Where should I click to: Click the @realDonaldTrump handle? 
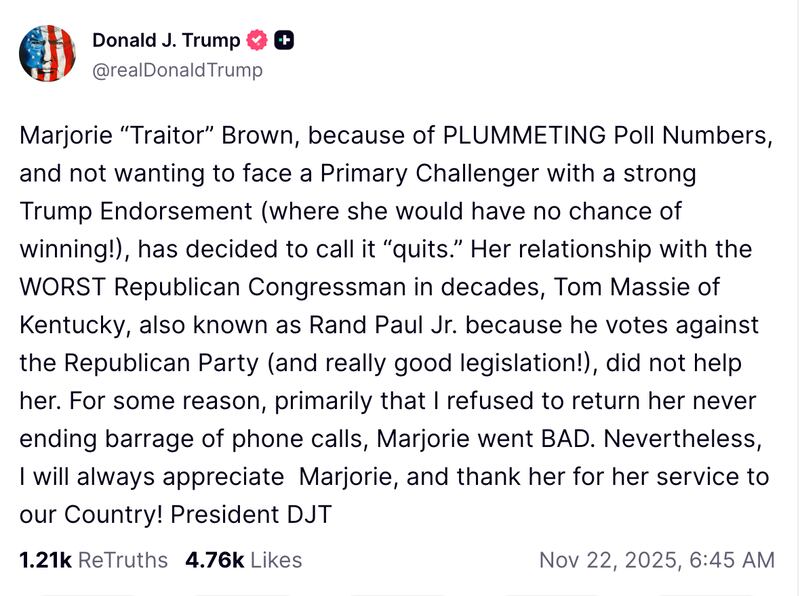[176, 71]
